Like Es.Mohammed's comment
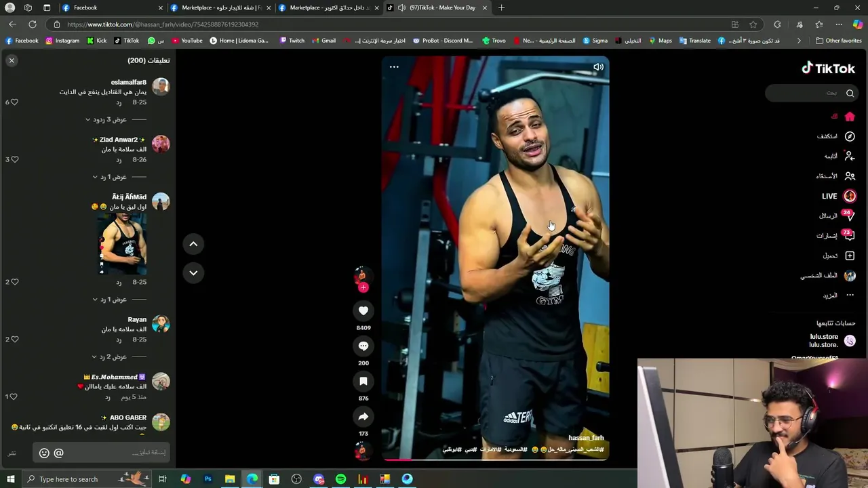 14,396
